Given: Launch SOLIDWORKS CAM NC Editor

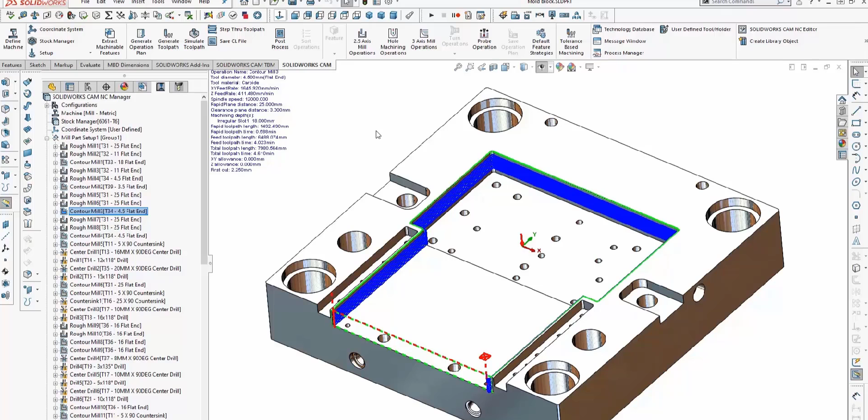Looking at the screenshot, I should tap(777, 29).
